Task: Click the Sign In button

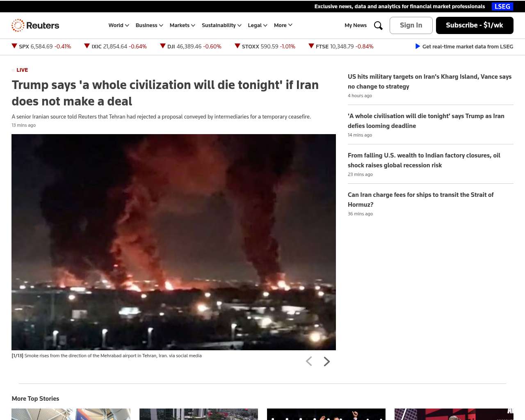Action: pyautogui.click(x=411, y=25)
